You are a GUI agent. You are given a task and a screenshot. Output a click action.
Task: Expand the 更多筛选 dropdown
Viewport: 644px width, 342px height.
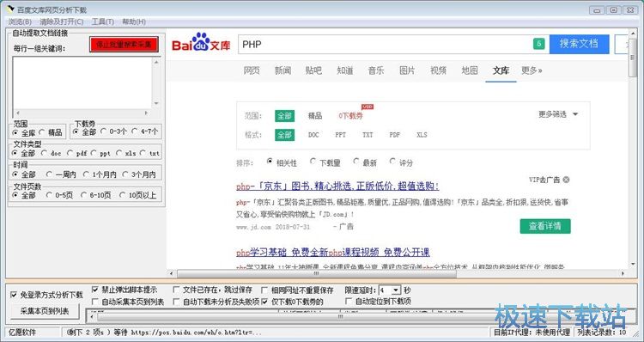pyautogui.click(x=558, y=114)
